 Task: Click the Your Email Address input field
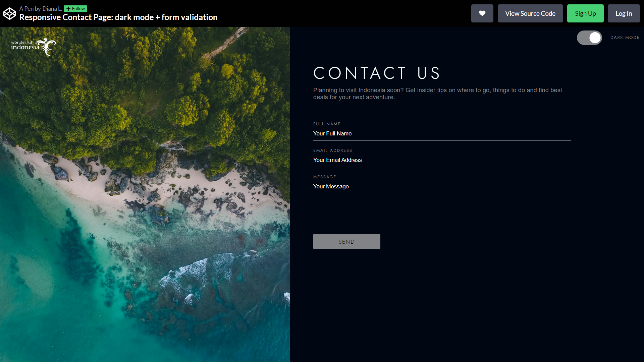click(x=441, y=161)
